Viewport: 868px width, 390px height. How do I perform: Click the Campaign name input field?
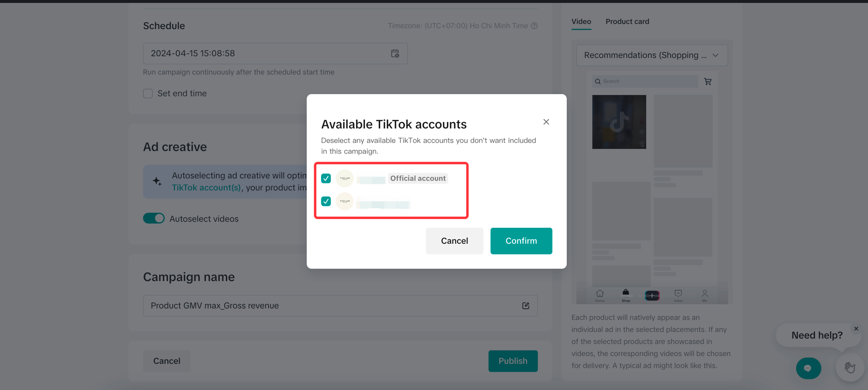pos(331,306)
